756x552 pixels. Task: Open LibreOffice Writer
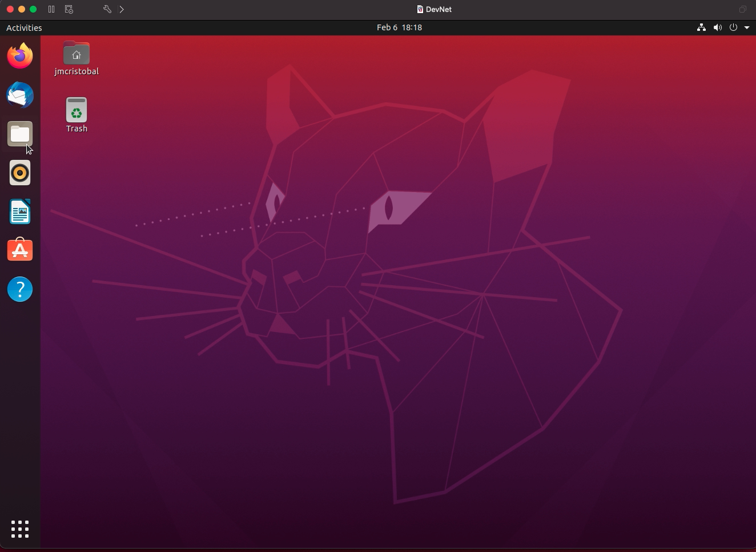pos(20,211)
